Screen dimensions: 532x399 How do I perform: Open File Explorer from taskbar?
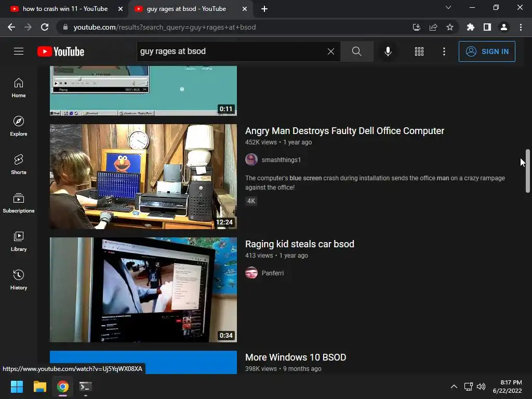[39, 387]
